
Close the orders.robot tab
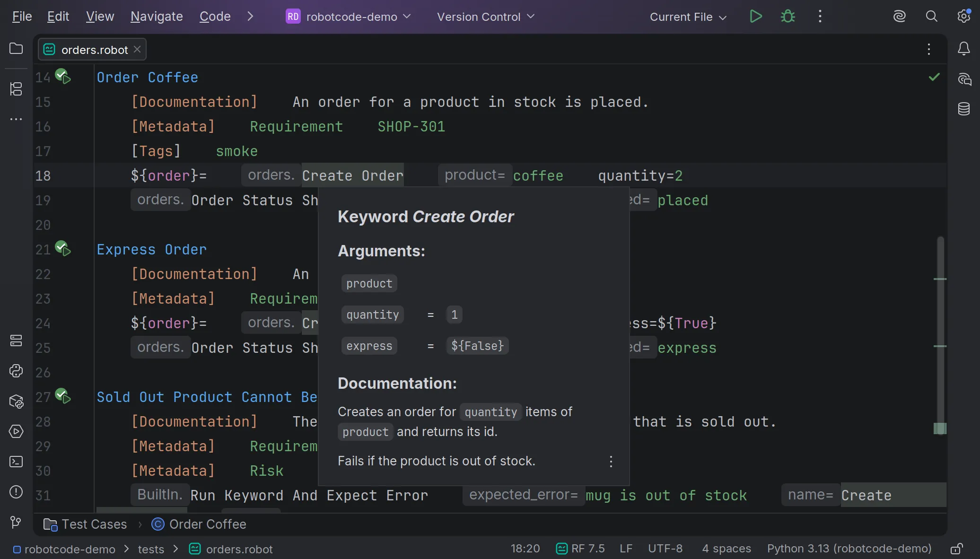coord(137,49)
